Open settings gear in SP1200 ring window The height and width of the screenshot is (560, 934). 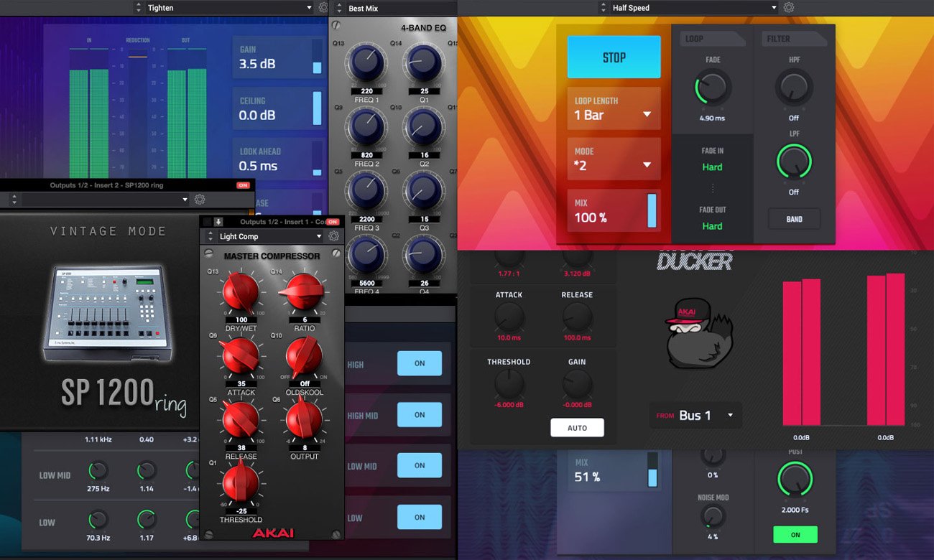click(x=200, y=200)
